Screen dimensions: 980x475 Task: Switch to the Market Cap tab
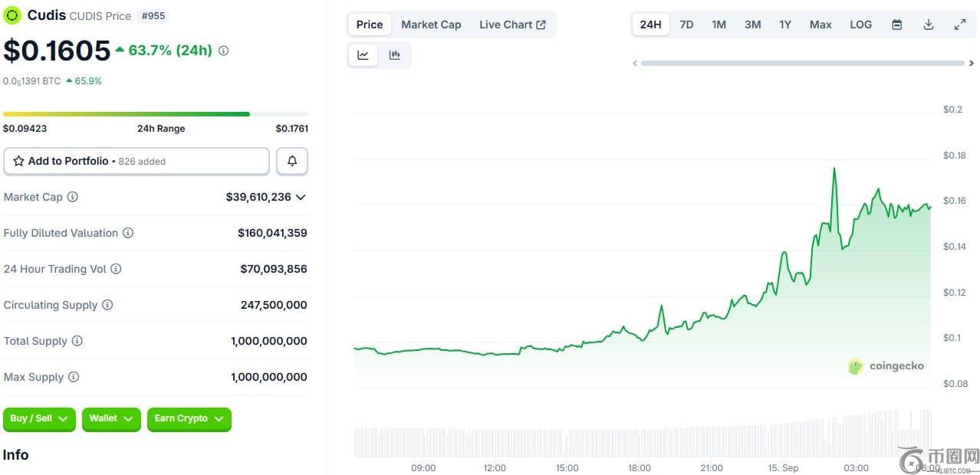431,25
